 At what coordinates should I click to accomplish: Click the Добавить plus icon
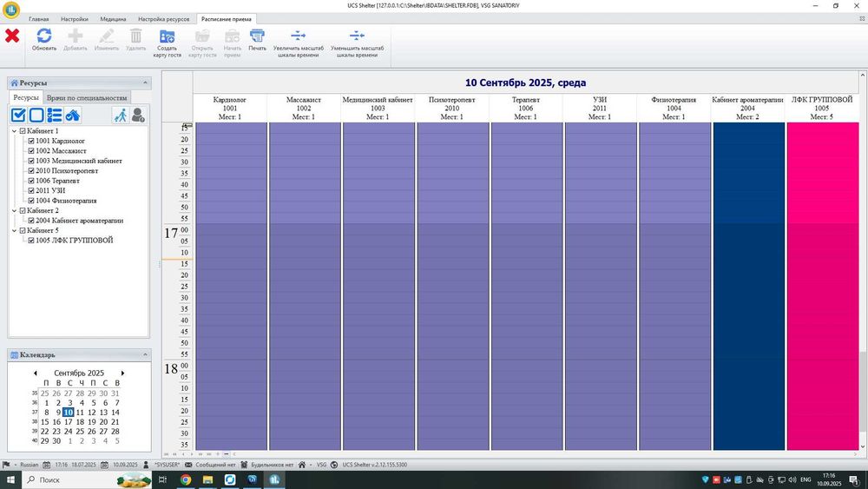tap(76, 36)
